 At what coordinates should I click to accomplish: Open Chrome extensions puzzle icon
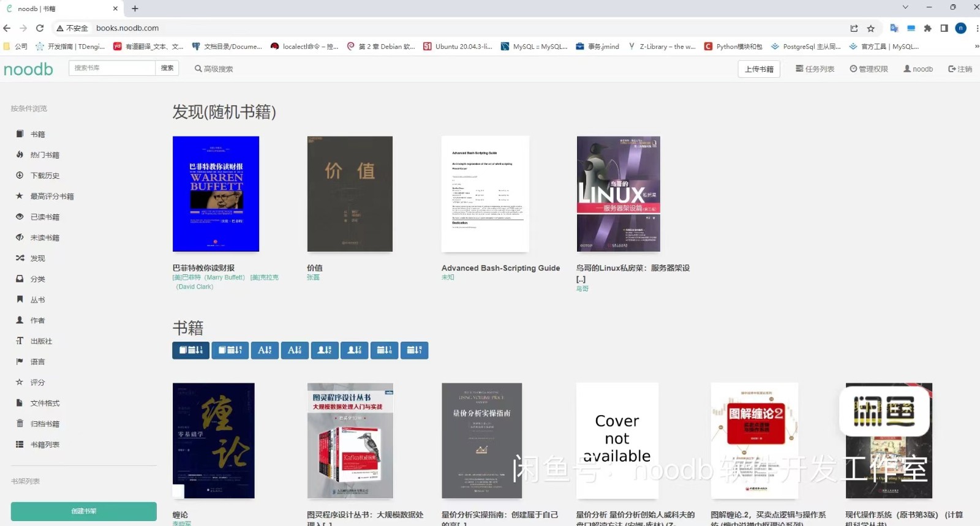point(928,28)
